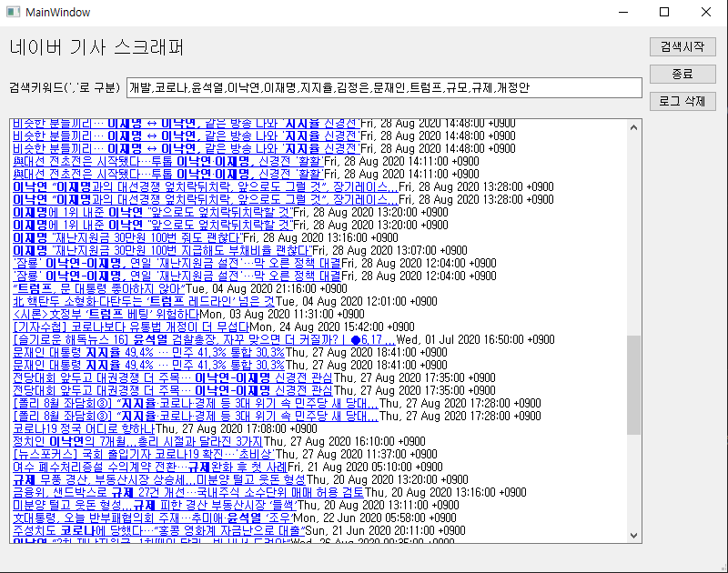
Task: Open link '[뉴스포커스] 국회 출입기자 코로나19 확진'
Action: coord(144,454)
